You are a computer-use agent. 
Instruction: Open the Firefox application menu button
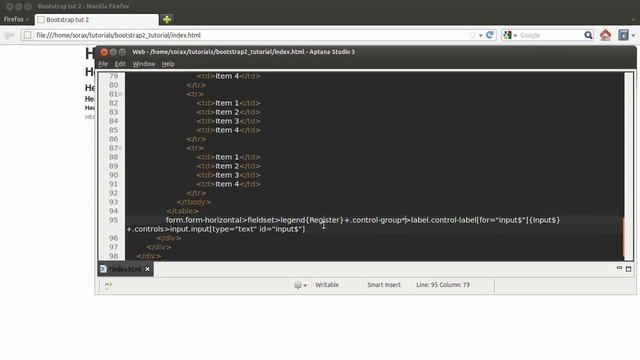tap(16, 19)
